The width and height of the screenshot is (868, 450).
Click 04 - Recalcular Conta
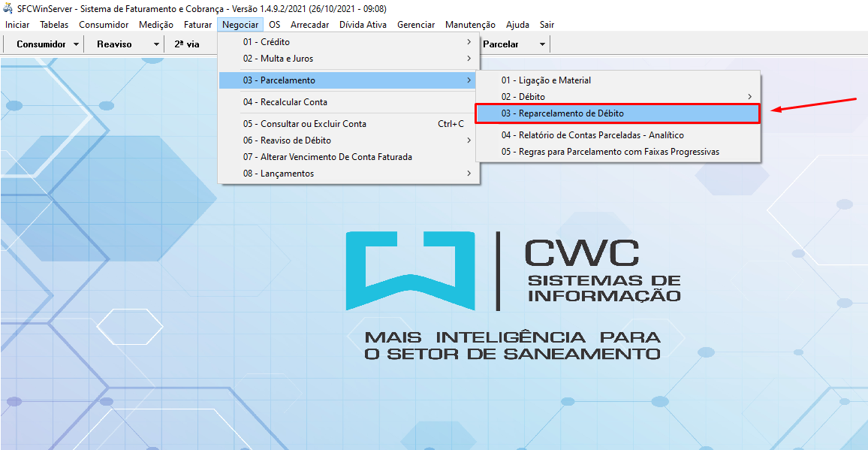point(285,102)
